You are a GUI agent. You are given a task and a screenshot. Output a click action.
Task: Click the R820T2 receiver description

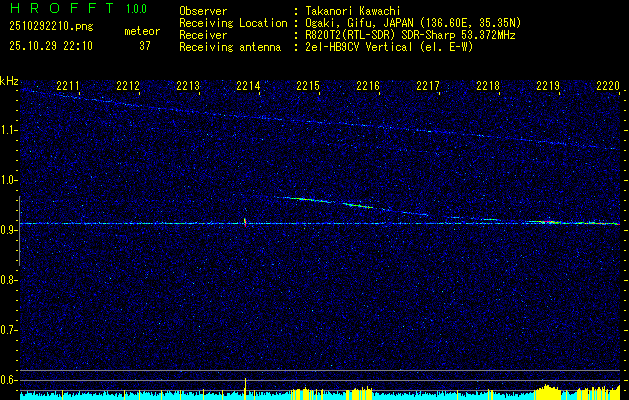pos(408,34)
